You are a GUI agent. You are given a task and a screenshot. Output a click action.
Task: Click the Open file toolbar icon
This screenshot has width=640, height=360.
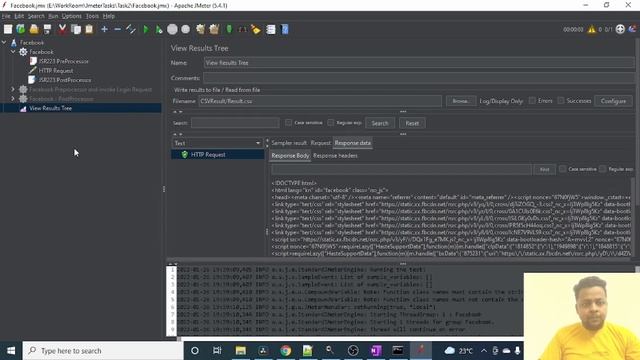click(34, 29)
